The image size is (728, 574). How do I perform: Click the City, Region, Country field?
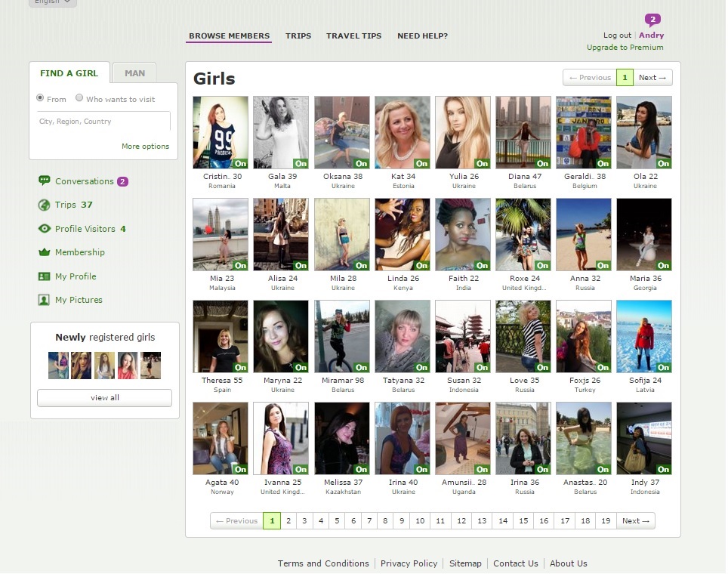(103, 121)
